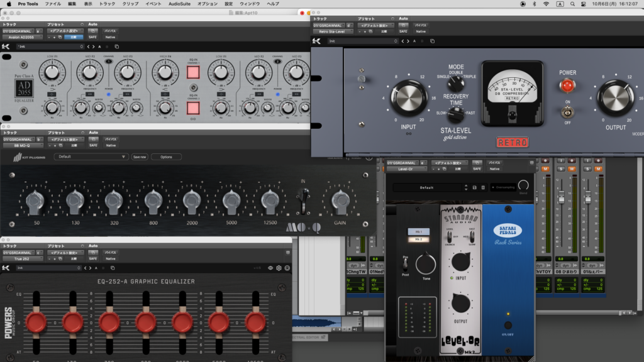Screen dimensions: 644x362
Task: Click the eye icon in True 252 toolbar
Action: (270, 268)
